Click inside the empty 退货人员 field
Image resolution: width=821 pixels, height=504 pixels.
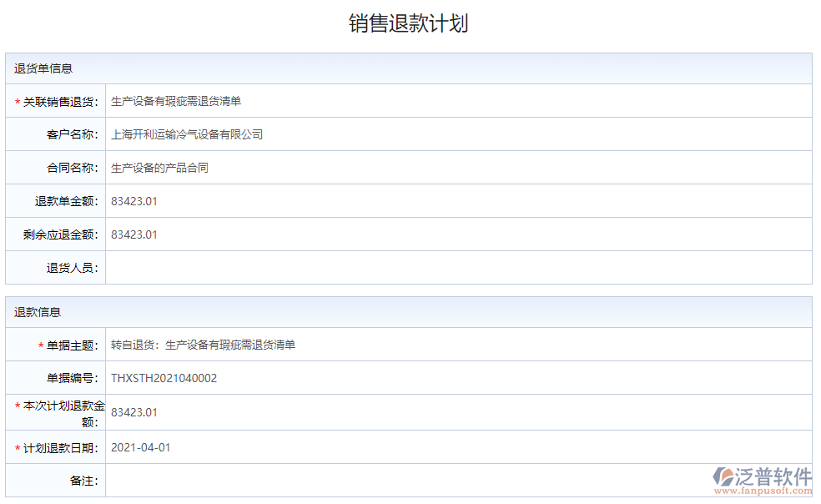point(250,267)
